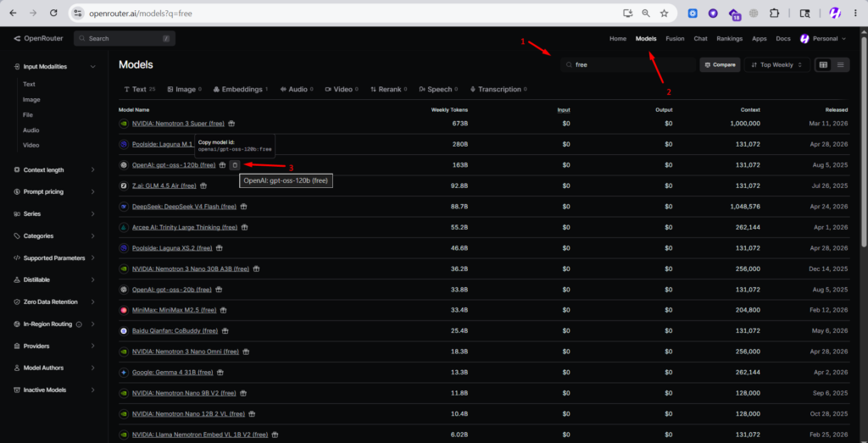Select Image input modality filter
This screenshot has height=443, width=868.
pyautogui.click(x=31, y=100)
